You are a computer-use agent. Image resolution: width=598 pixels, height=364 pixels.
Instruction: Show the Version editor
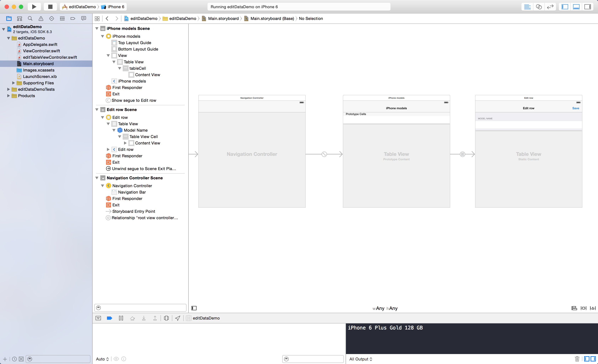point(550,7)
